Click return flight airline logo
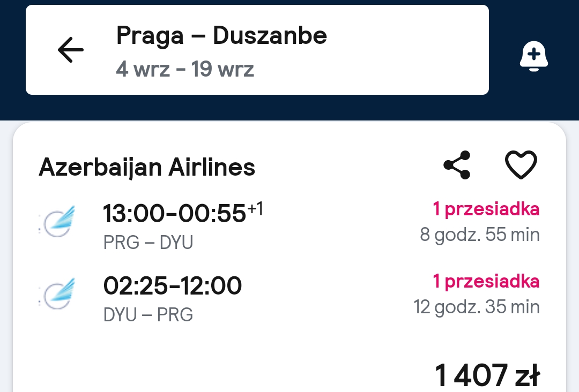 [57, 293]
